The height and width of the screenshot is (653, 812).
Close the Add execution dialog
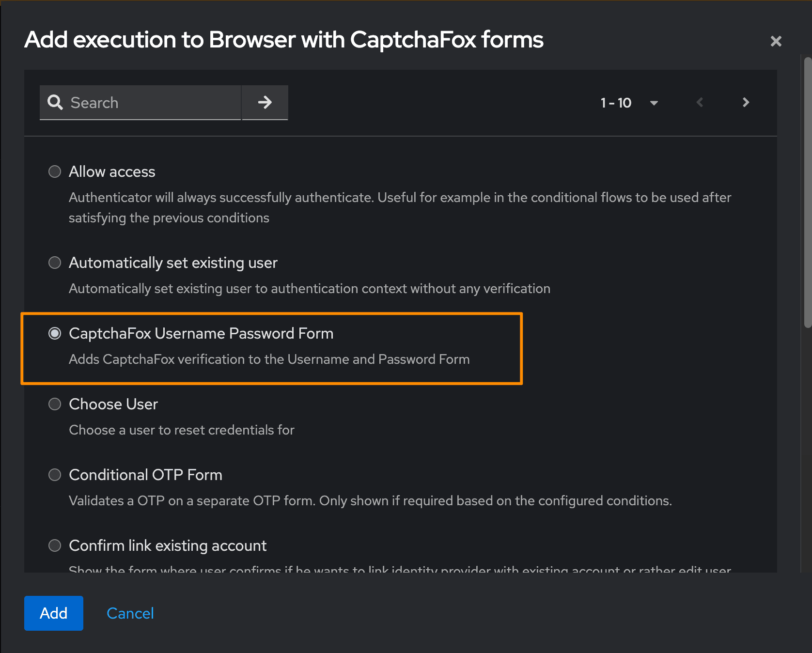tap(776, 41)
